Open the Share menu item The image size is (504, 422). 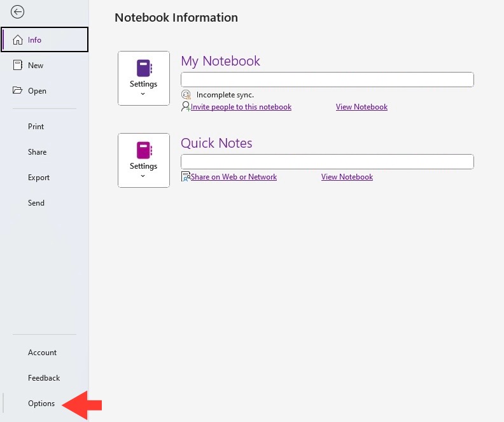[38, 151]
